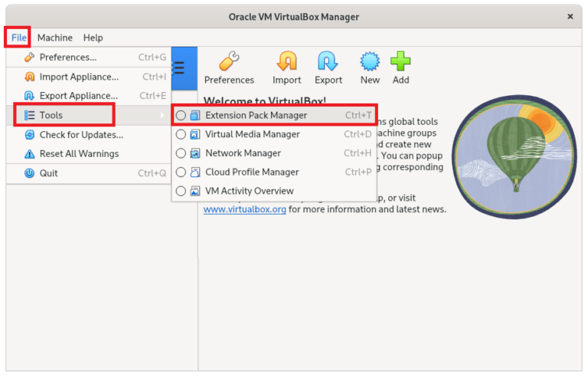Choose the Cloud Profile Manager option
Image resolution: width=588 pixels, height=377 pixels.
click(x=251, y=172)
